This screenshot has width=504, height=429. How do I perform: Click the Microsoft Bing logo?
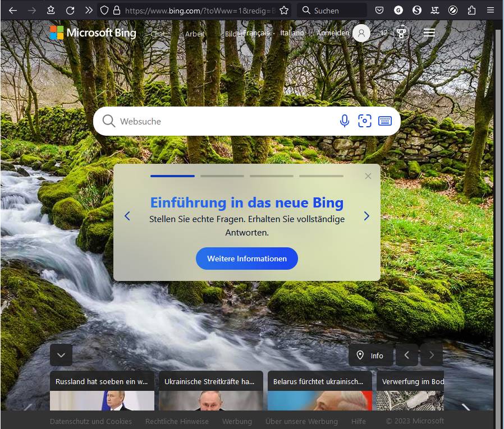pos(91,33)
